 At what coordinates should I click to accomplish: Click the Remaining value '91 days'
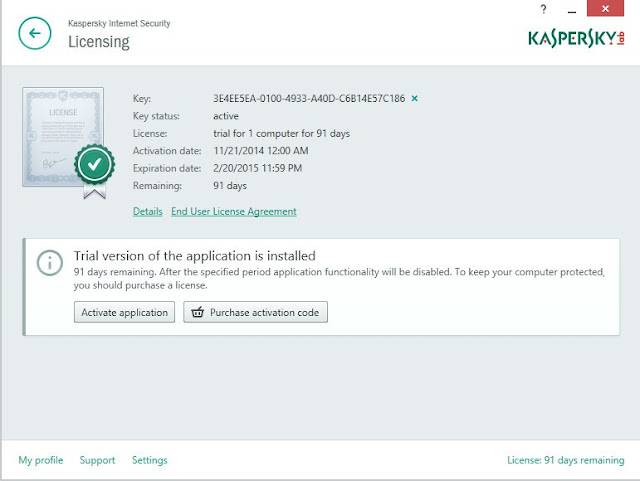click(x=230, y=186)
